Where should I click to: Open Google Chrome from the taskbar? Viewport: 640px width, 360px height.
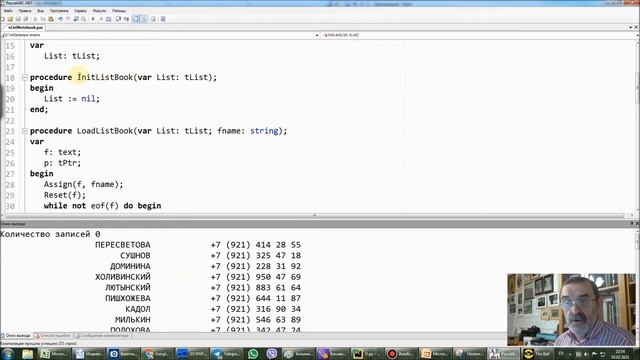pos(158,353)
